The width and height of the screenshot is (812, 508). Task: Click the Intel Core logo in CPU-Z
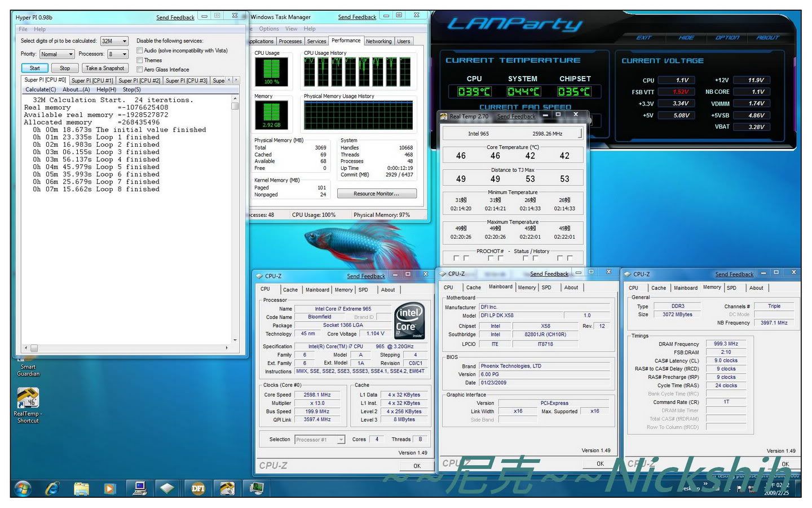click(x=409, y=322)
